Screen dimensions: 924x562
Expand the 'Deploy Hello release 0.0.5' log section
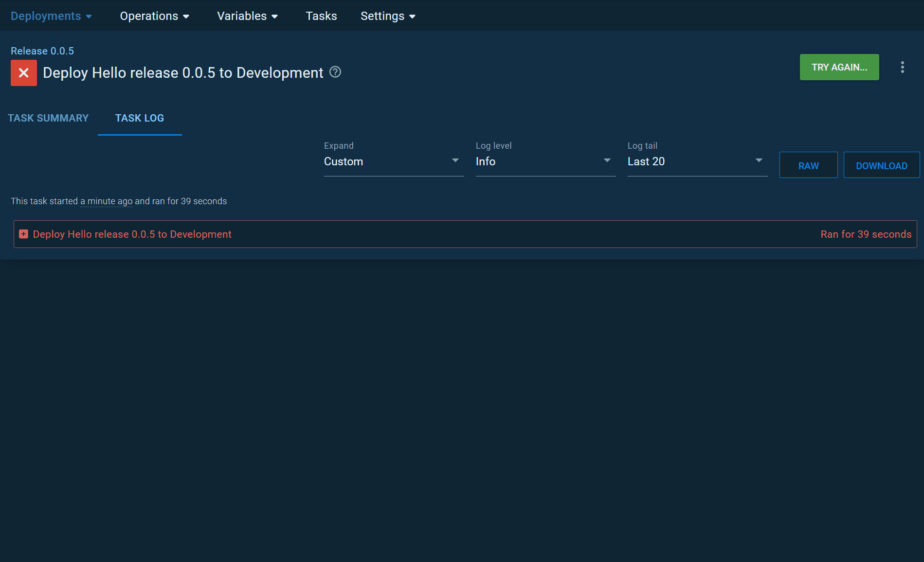132,234
